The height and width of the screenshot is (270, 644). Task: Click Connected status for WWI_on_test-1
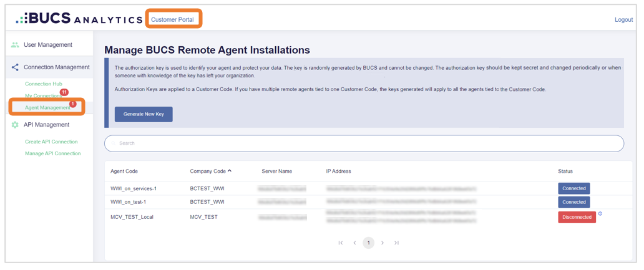pos(573,202)
